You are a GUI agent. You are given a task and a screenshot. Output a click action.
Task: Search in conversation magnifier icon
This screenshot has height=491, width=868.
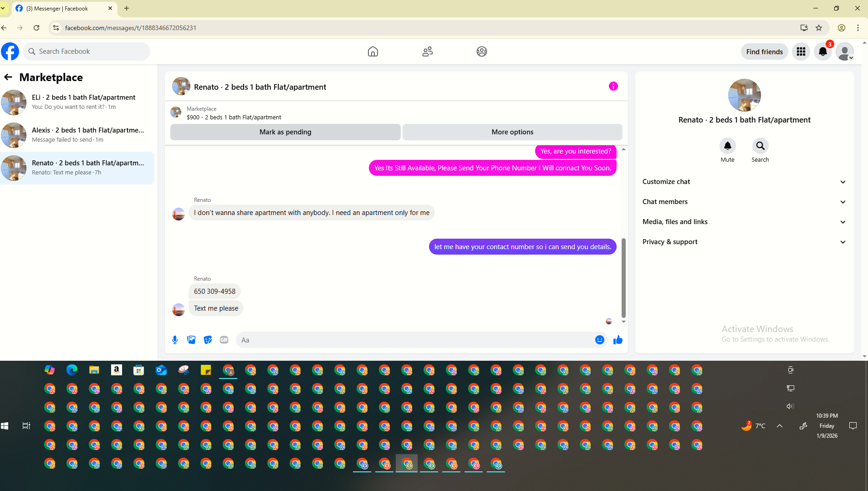[x=761, y=146]
